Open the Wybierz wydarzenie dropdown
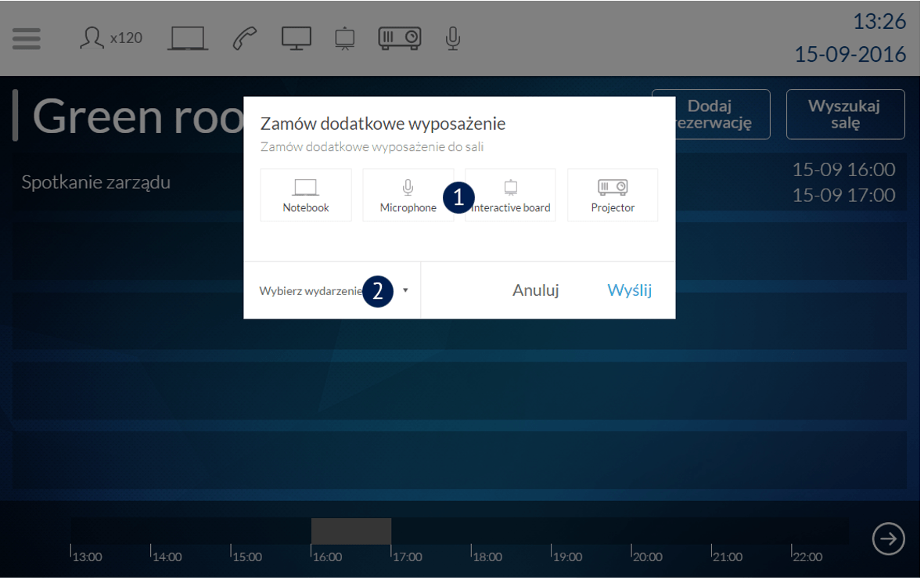 [333, 290]
